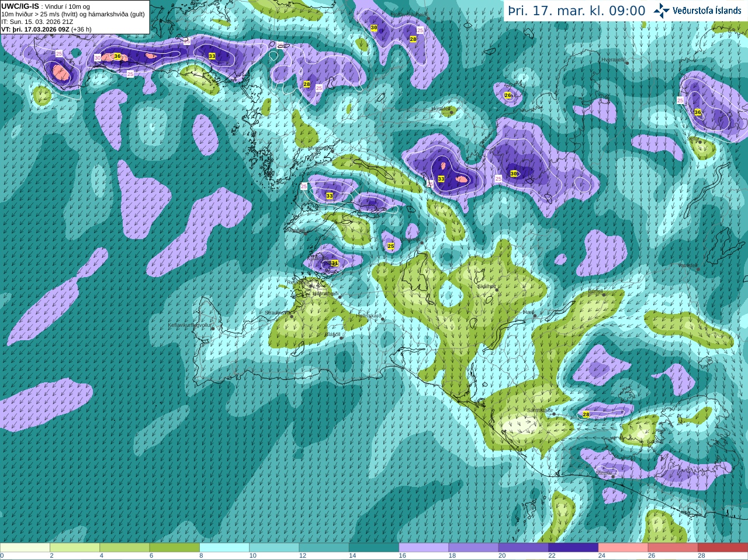Select the 16–18 m/s lavender legend swatch
Screen dimensions: 748x560
point(424,547)
